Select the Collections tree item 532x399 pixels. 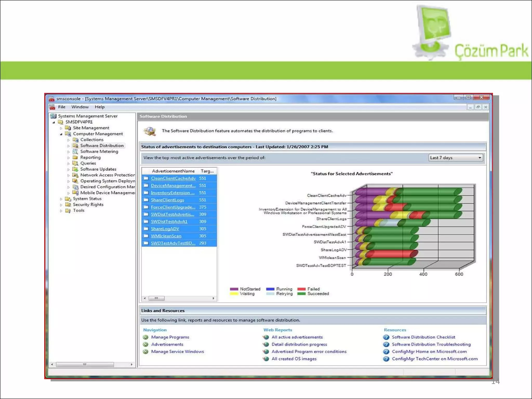click(92, 140)
